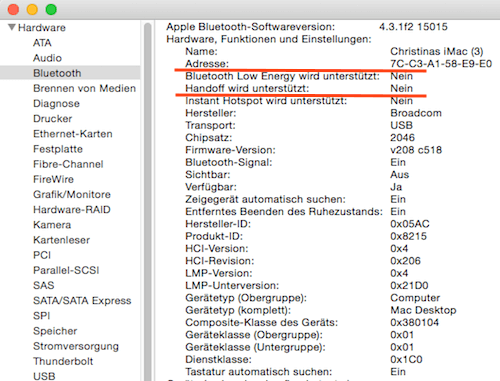Click the Hardware, Funktionen und Einstellungen heading
This screenshot has width=500, height=381.
269,39
